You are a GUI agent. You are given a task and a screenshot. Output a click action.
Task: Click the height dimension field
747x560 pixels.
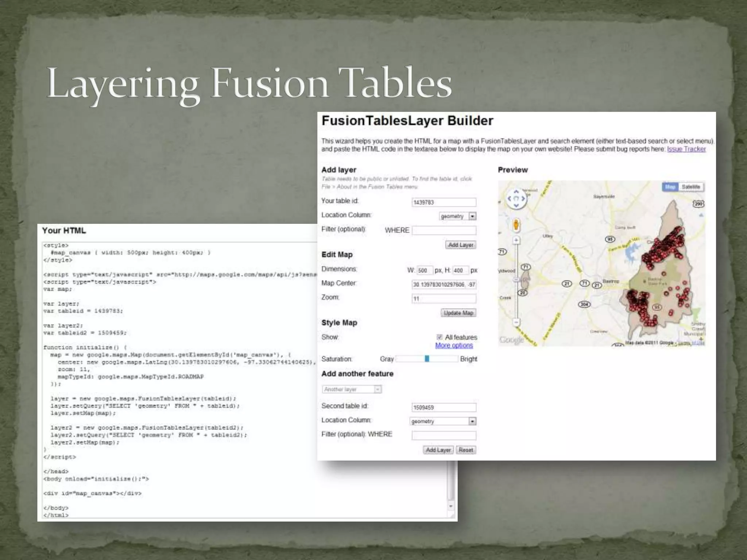click(x=460, y=270)
